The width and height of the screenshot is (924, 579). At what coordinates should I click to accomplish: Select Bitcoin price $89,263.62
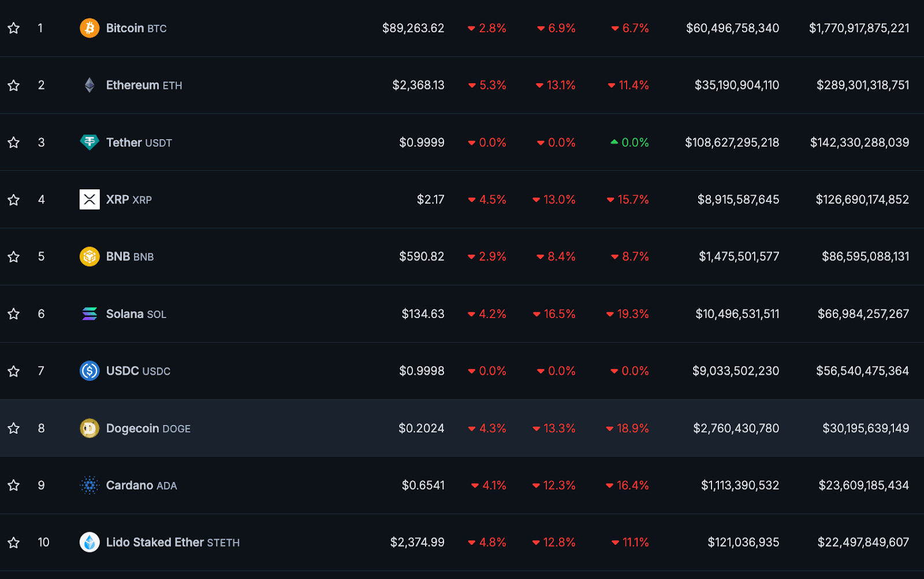pyautogui.click(x=413, y=28)
